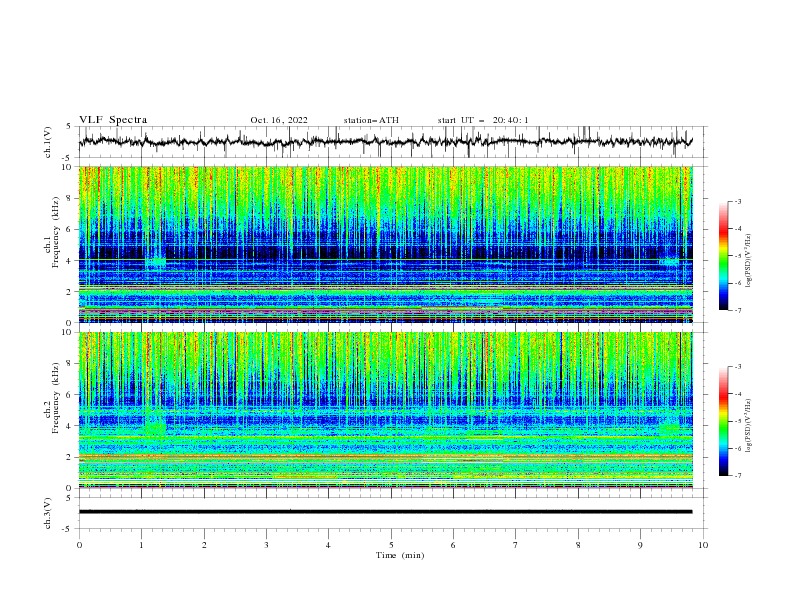Screen dimensions: 792x612
Task: Click the "-7" tick on upper color bar
Action: pyautogui.click(x=737, y=310)
